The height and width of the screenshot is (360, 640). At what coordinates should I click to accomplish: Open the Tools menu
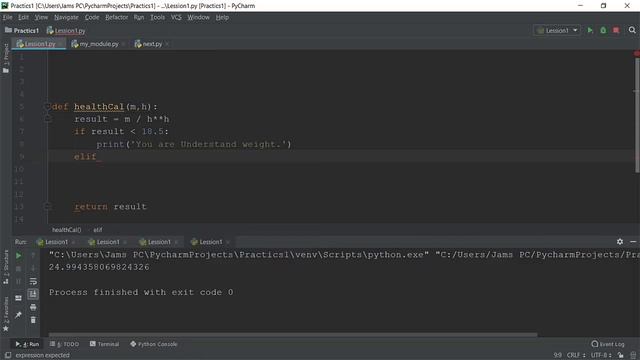coord(158,17)
